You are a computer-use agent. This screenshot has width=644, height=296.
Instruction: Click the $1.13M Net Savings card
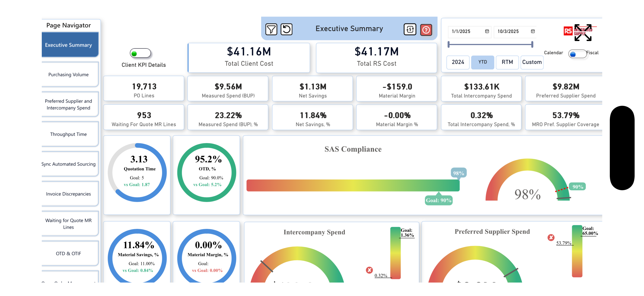pyautogui.click(x=313, y=89)
